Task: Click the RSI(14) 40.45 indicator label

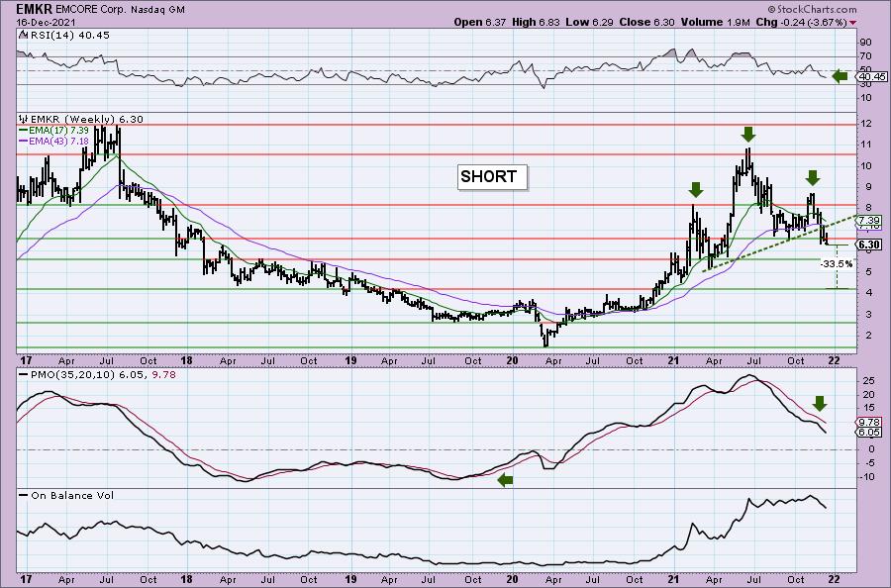Action: tap(68, 35)
